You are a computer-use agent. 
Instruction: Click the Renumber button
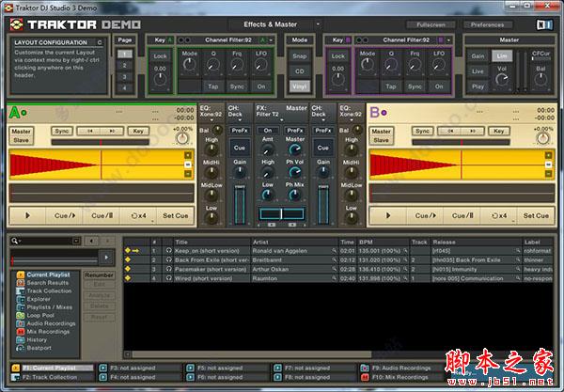tap(100, 275)
